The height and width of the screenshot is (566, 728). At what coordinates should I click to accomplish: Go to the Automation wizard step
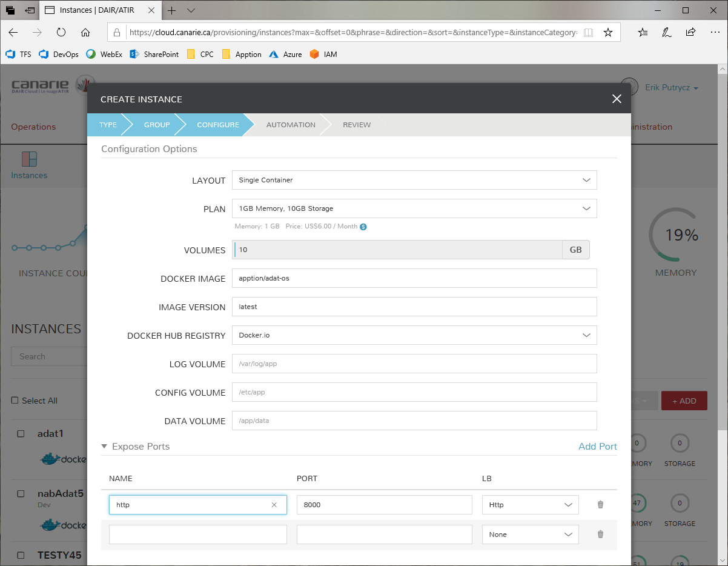tap(291, 125)
